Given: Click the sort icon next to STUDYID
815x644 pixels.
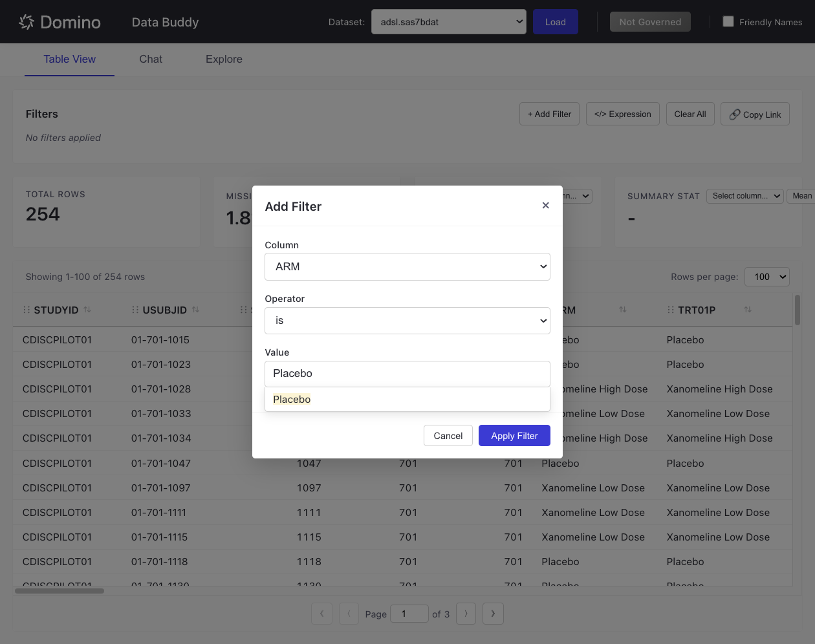Looking at the screenshot, I should pos(85,310).
